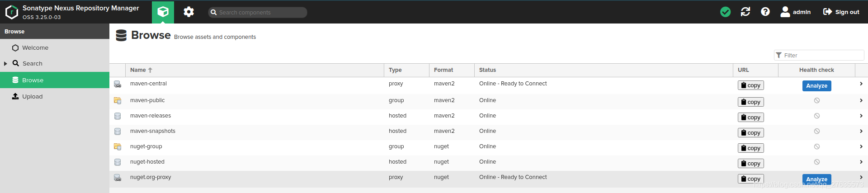Analyze health of maven-central

pyautogui.click(x=816, y=86)
